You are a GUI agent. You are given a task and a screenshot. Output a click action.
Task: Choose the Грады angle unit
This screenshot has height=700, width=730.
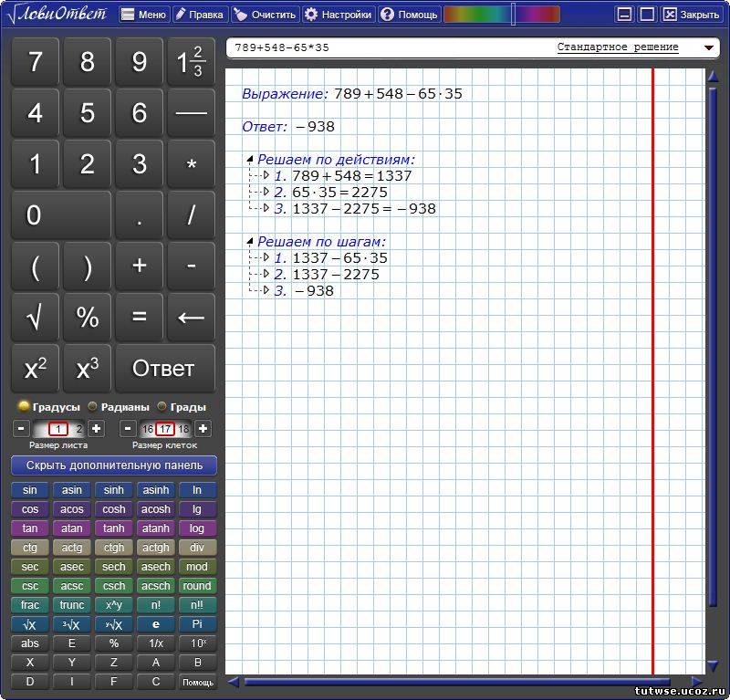point(162,407)
